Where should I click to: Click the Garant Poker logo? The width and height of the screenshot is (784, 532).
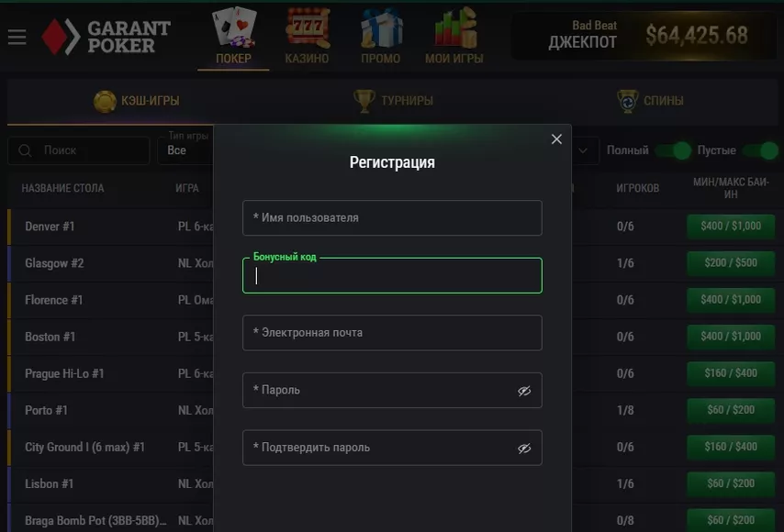[106, 37]
